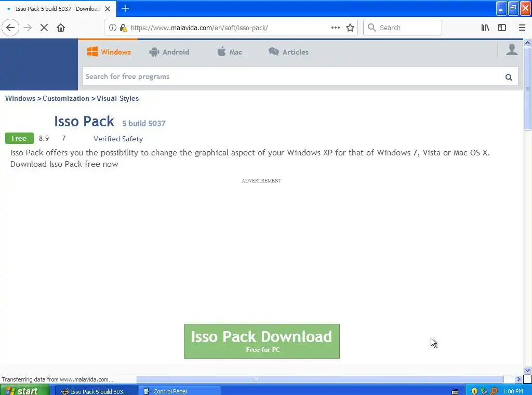Click the vertical scrollbar thumb
The image size is (532, 395).
(x=527, y=88)
